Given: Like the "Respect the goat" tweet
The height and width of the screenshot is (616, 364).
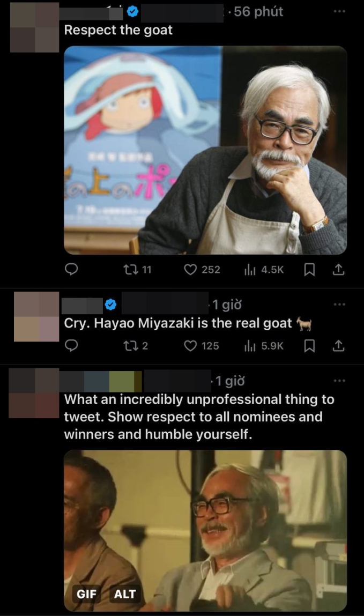Looking at the screenshot, I should tap(190, 270).
